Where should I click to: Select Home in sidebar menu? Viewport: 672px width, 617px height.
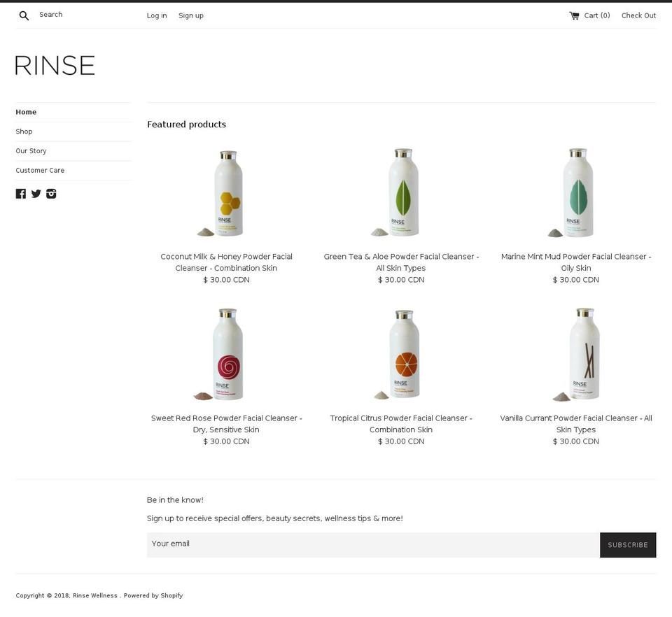(26, 112)
